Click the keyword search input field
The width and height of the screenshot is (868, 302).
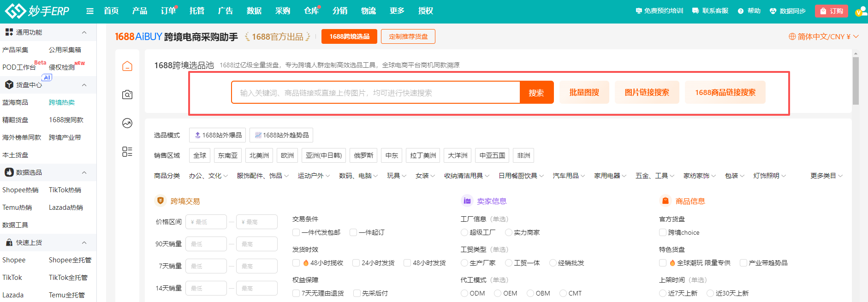[x=376, y=93]
